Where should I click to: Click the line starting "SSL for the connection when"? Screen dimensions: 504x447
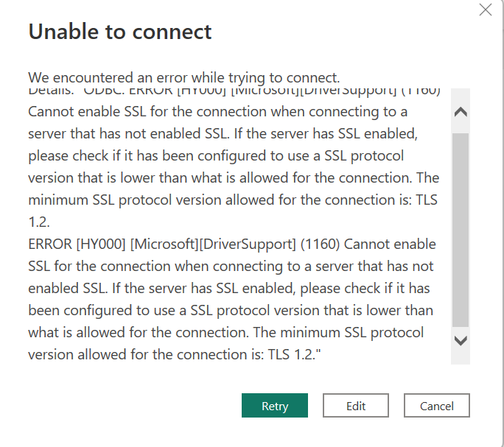click(231, 266)
